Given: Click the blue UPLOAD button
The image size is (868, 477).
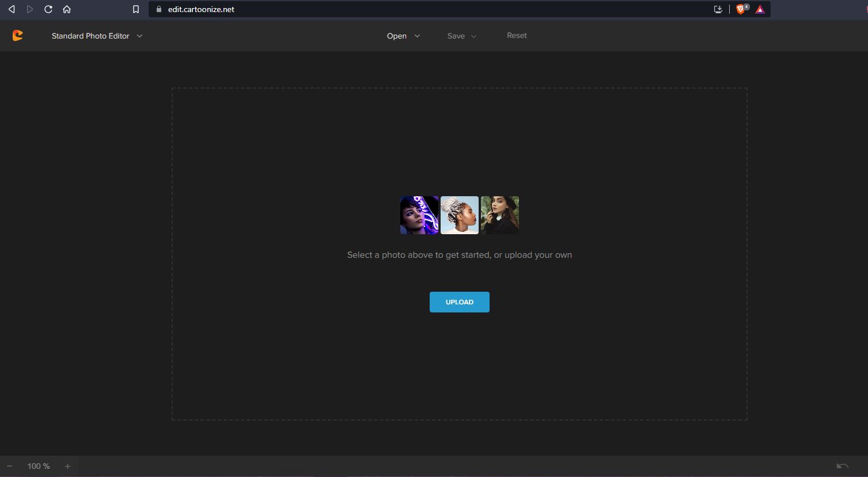Looking at the screenshot, I should [x=459, y=302].
